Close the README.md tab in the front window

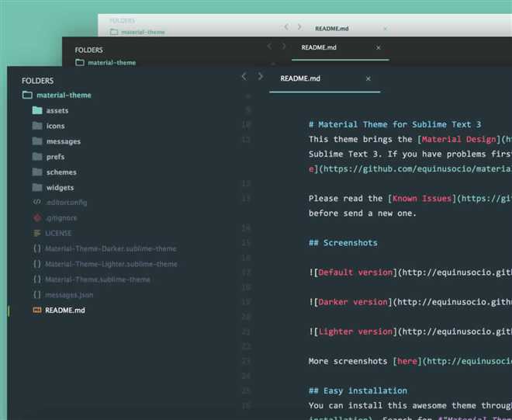pyautogui.click(x=368, y=78)
